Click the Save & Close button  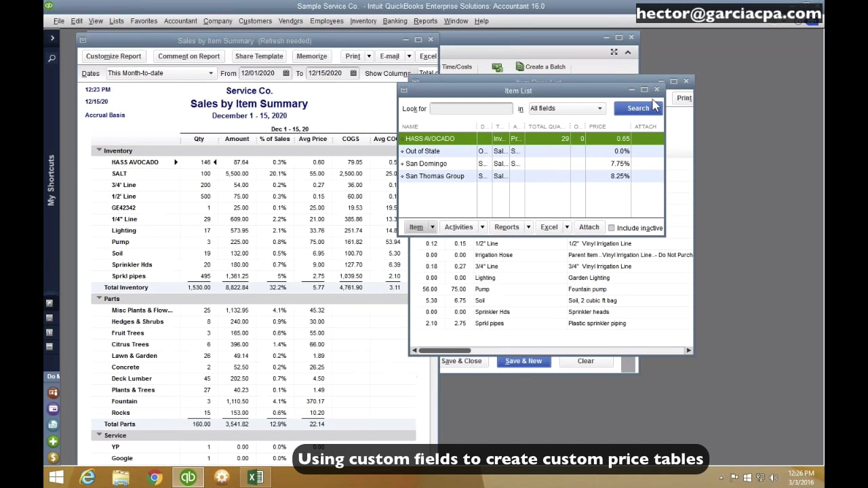[x=462, y=361]
